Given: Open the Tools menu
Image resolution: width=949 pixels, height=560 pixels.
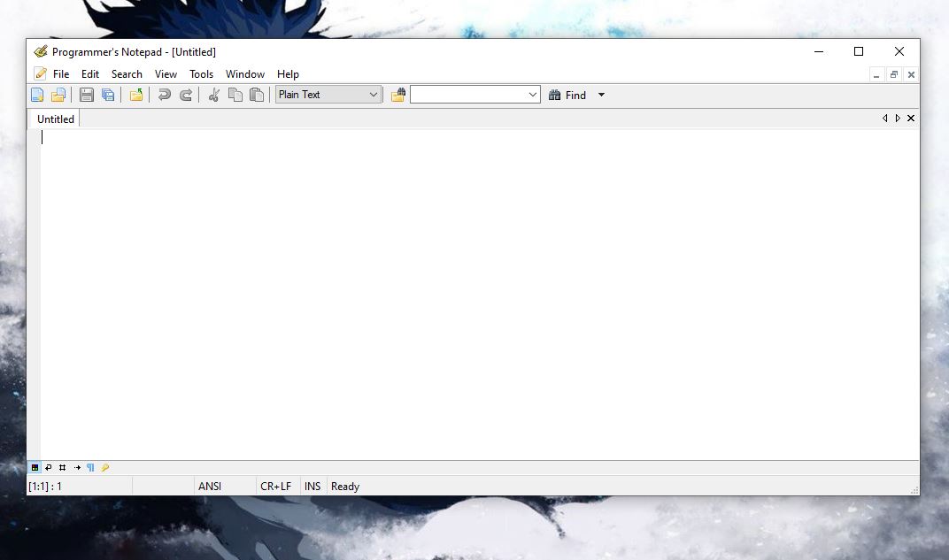Looking at the screenshot, I should 201,74.
